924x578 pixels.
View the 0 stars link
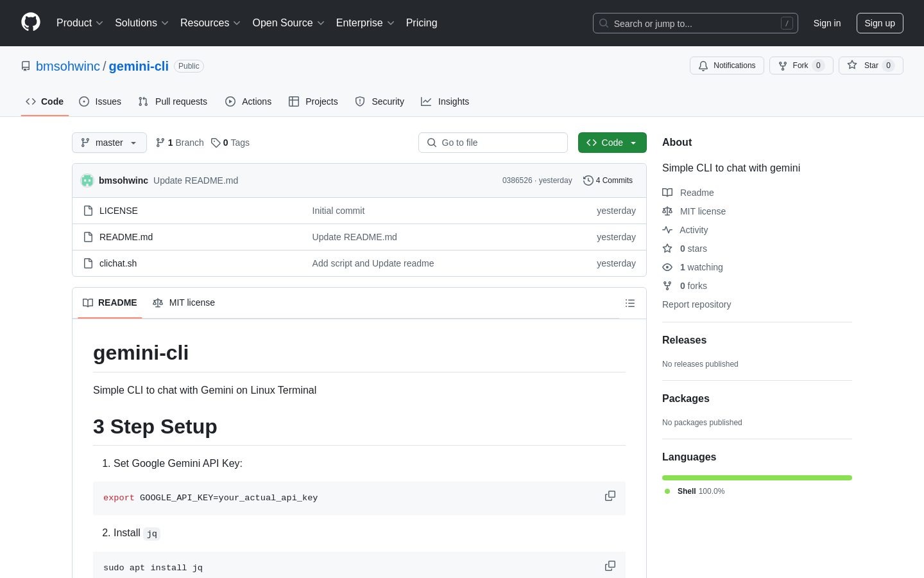pyautogui.click(x=685, y=249)
